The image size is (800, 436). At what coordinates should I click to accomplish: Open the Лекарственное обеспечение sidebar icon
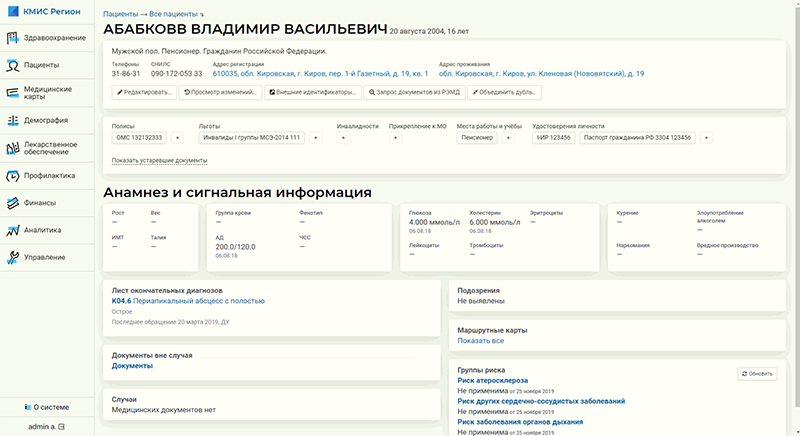13,148
